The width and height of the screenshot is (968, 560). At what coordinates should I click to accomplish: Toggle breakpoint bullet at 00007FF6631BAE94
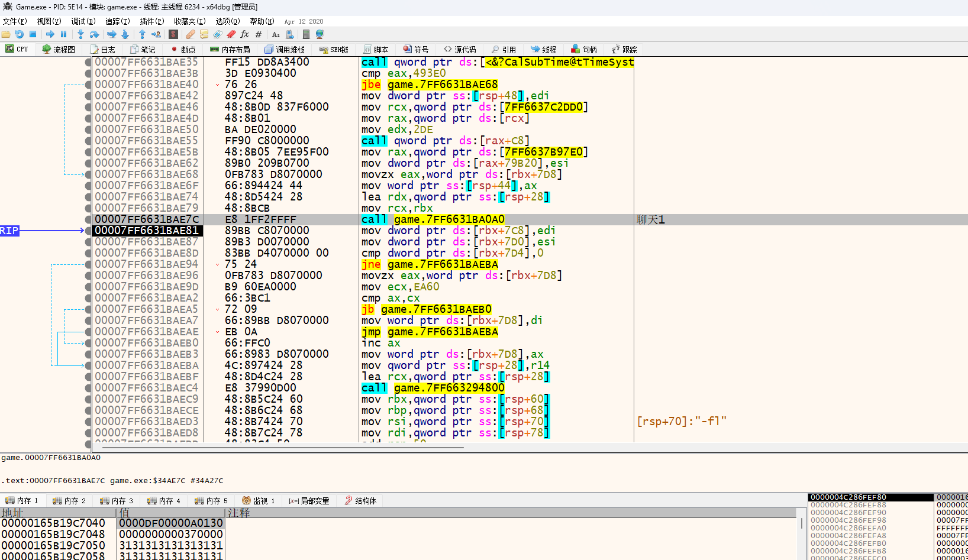(x=88, y=264)
